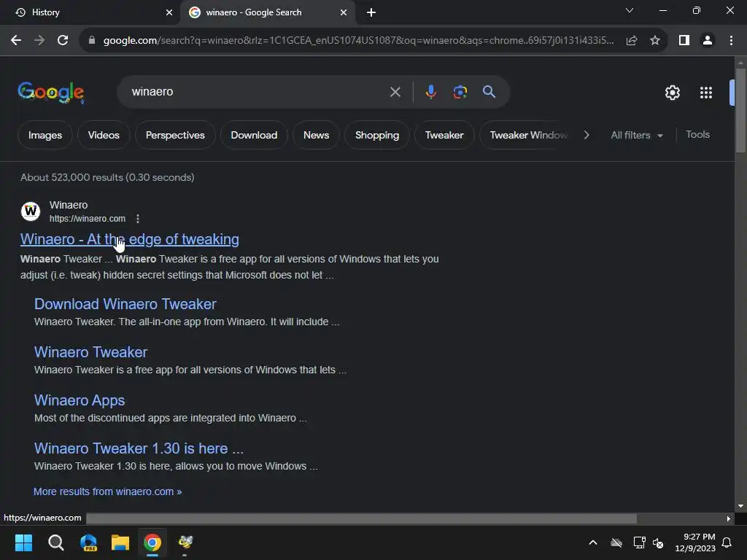
Task: Open the clock showing 9:27 PM
Action: tap(695, 542)
